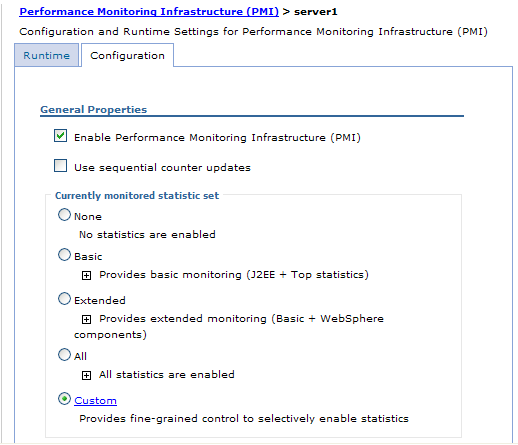Enable Use sequential counter updates checkbox
Viewport: 518px width, 445px height.
click(x=60, y=166)
